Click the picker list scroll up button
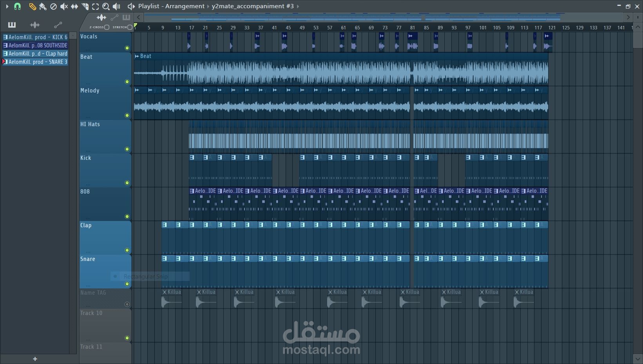 (73, 36)
